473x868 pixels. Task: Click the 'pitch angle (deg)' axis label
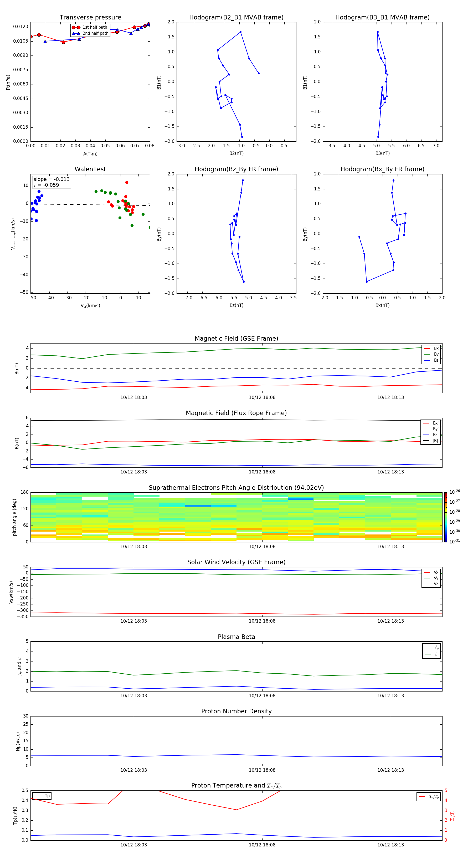14,517
